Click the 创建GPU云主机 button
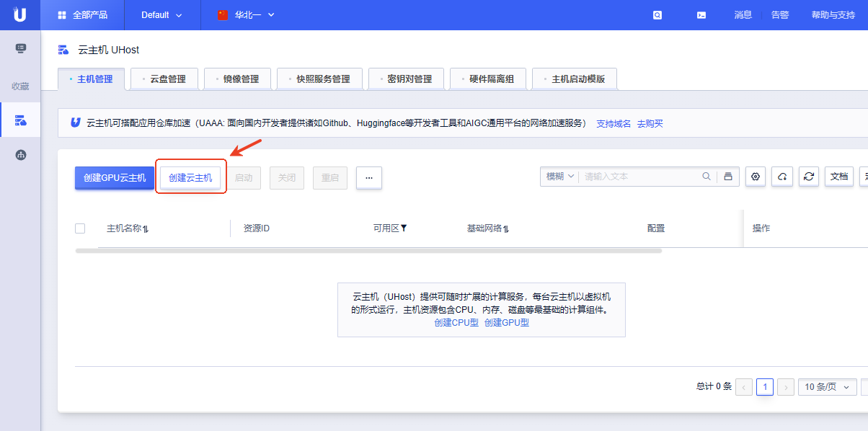Image resolution: width=868 pixels, height=431 pixels. coord(115,177)
